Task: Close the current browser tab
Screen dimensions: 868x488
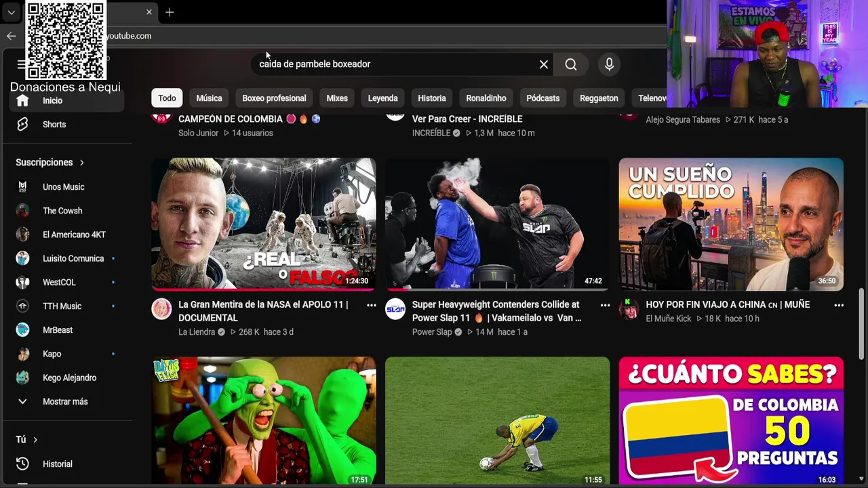Action: pyautogui.click(x=149, y=12)
